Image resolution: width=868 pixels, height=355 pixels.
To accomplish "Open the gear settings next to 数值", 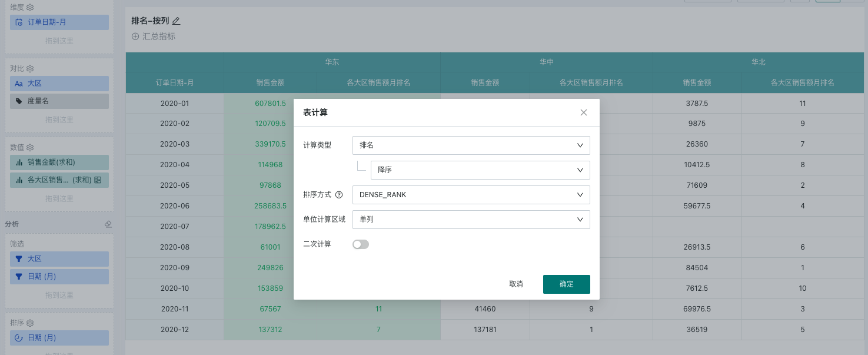I will (30, 148).
